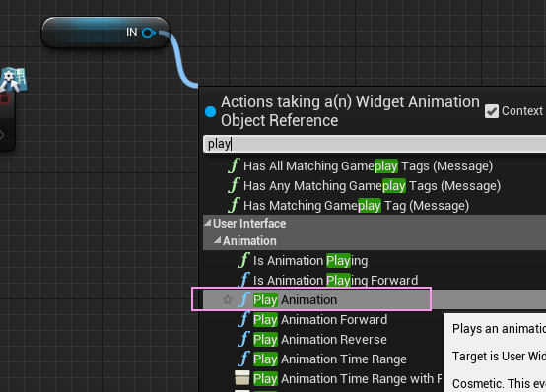The height and width of the screenshot is (392, 546).
Task: Click the blueprint gear icon on left
Action: [x=14, y=79]
